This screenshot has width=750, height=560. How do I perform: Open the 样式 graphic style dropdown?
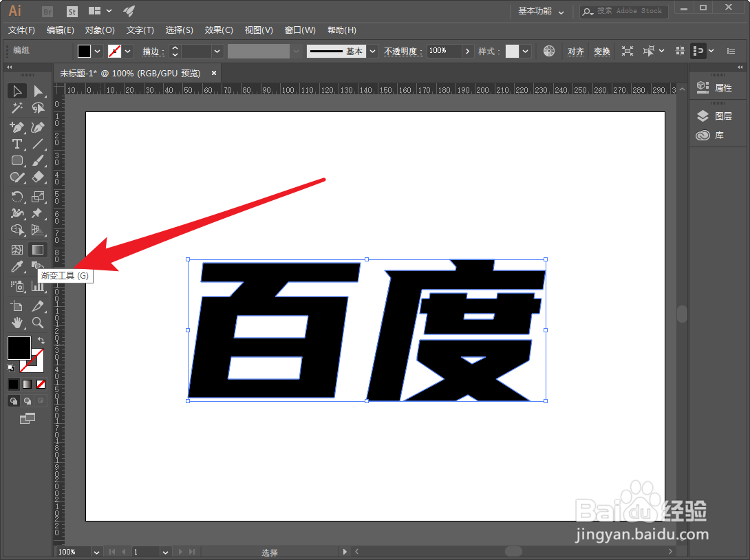click(525, 51)
